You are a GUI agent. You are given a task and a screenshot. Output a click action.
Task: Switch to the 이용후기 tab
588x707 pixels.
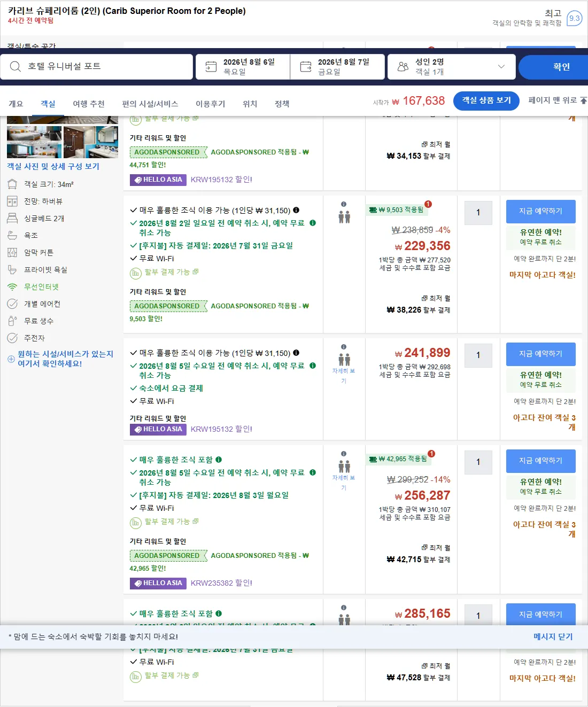point(211,104)
